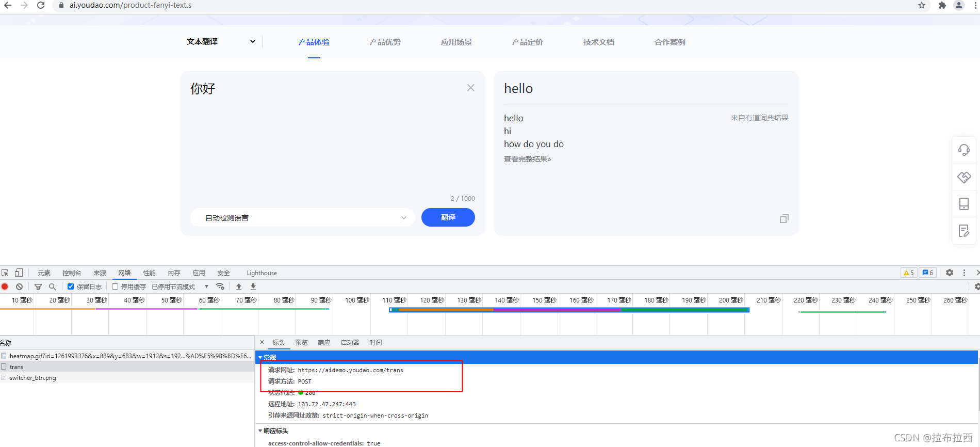Screen dimensions: 980x447
Task: Open the 自动检测语言 language dropdown
Action: [x=303, y=218]
